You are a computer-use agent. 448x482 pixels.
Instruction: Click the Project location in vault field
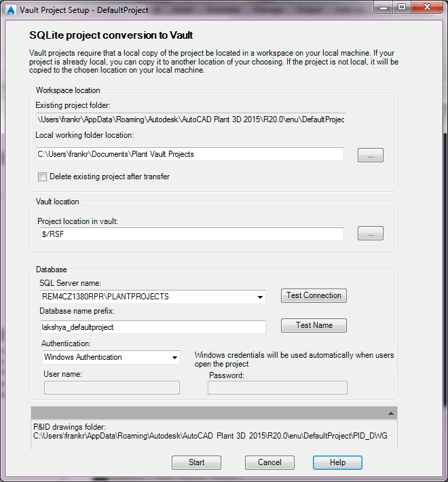(x=190, y=234)
